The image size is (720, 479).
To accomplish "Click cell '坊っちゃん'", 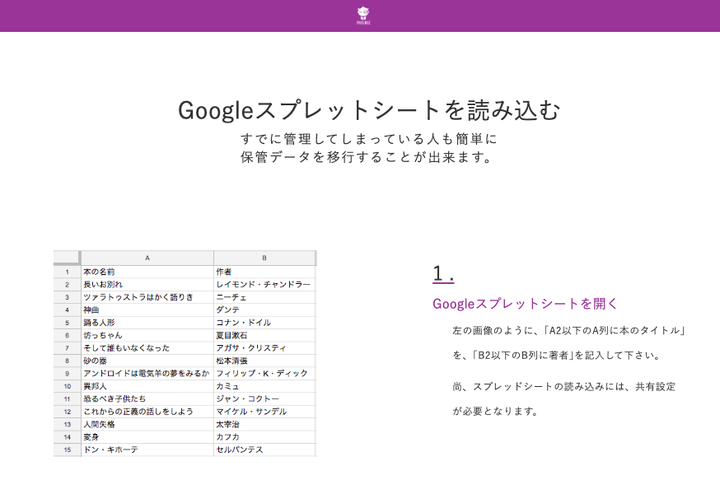I will pyautogui.click(x=147, y=335).
